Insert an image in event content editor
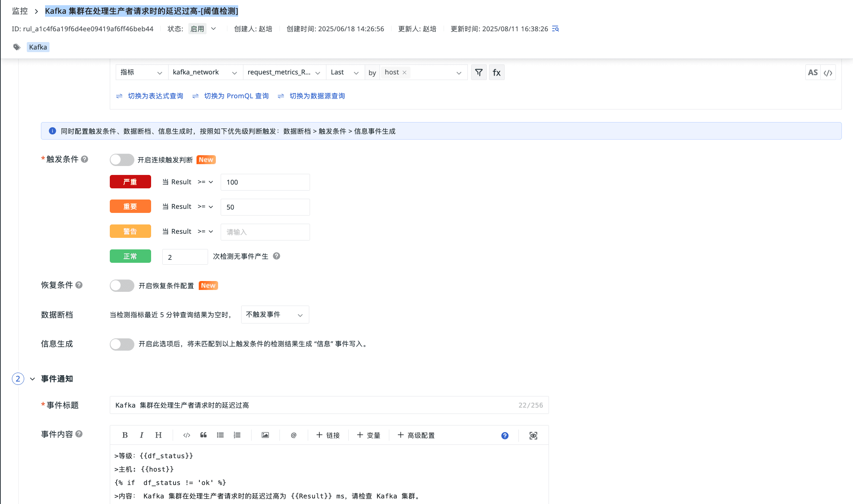853x504 pixels. [265, 435]
